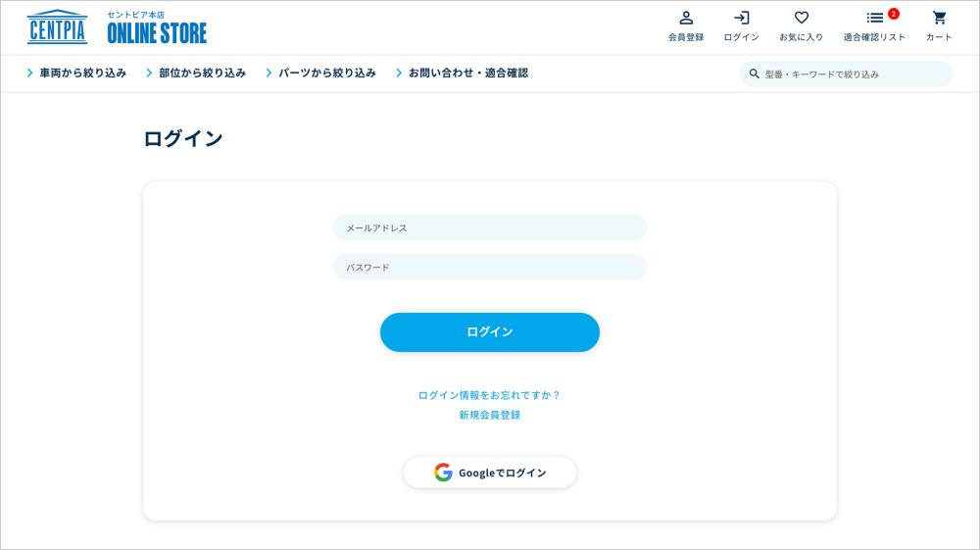
Task: Open member registration person icon
Action: (686, 18)
